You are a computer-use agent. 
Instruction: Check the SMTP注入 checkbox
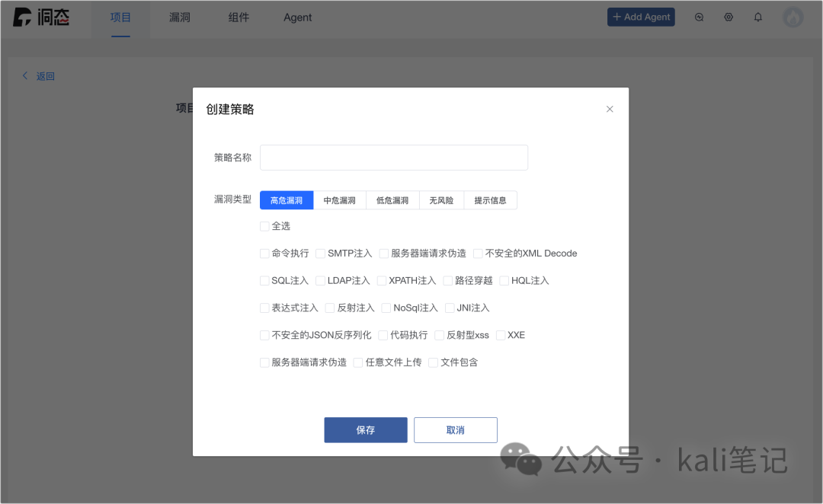pos(321,254)
